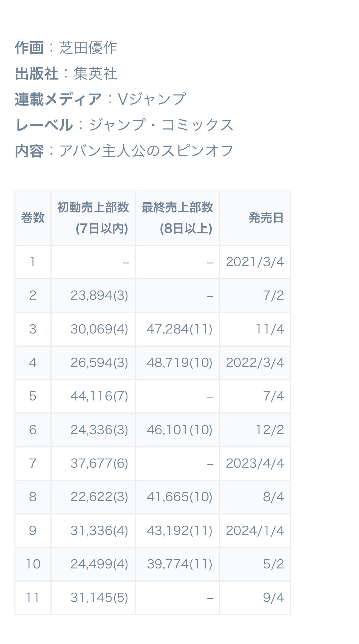The width and height of the screenshot is (359, 644).
Task: Click the 2022/3/4 date cell
Action: coord(255,363)
